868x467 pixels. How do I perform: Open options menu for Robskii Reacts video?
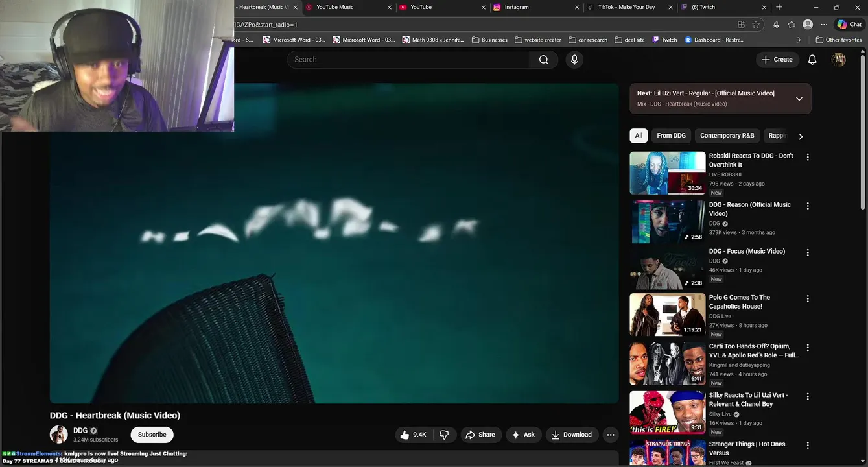(808, 157)
